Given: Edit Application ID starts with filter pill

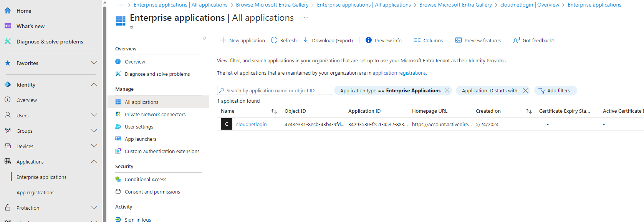Looking at the screenshot, I should click(x=489, y=90).
